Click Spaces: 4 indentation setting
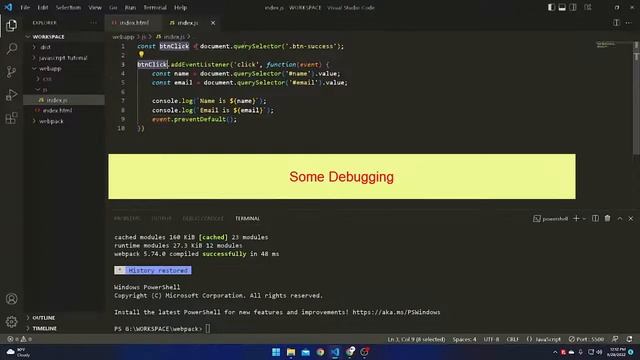Viewport: 640px width, 360px height. [464, 339]
